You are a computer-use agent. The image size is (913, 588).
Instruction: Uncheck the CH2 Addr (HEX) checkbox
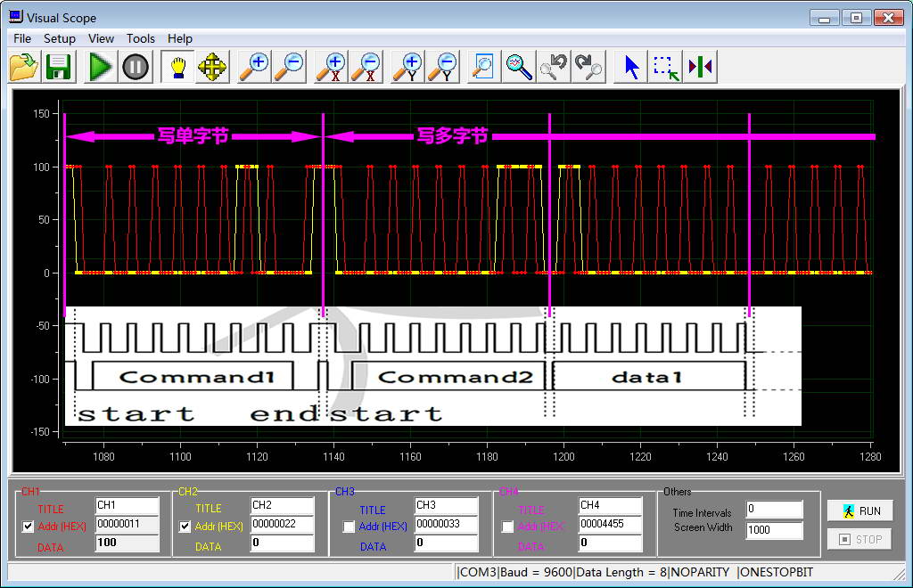coord(185,527)
